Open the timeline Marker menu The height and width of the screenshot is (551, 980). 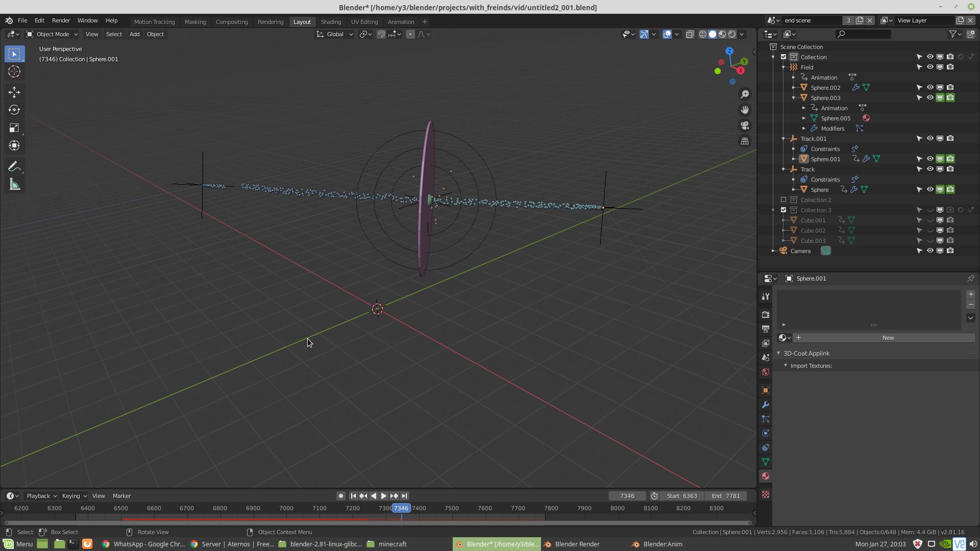pyautogui.click(x=121, y=496)
